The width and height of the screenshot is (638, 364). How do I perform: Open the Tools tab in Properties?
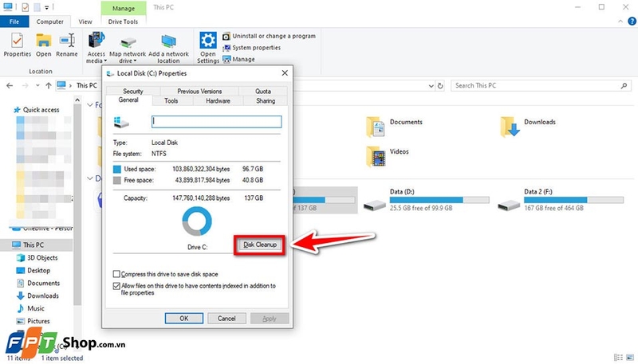click(x=171, y=100)
